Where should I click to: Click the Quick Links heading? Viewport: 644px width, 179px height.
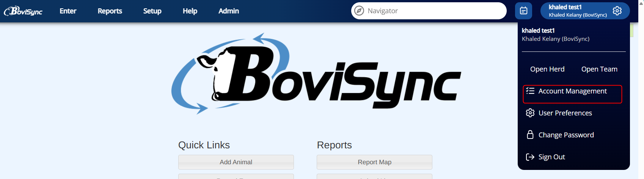tap(204, 145)
